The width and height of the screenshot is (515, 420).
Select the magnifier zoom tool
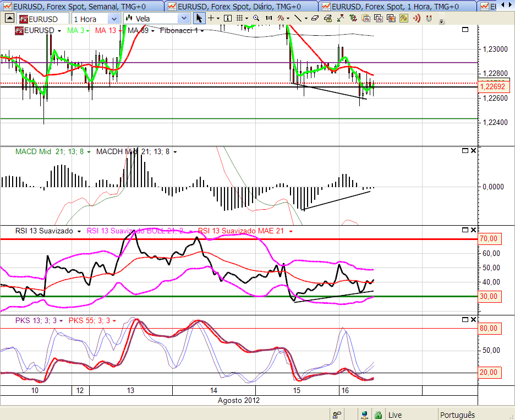(x=256, y=18)
